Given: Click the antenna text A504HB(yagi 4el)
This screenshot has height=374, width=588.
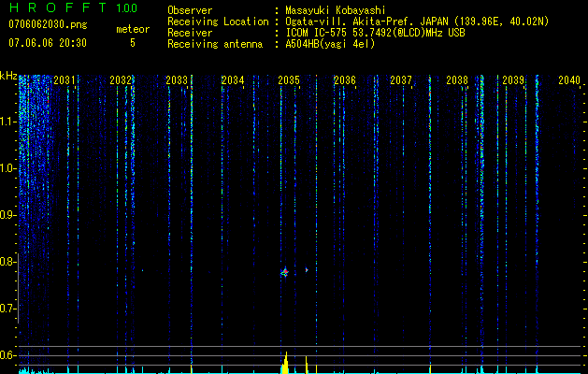Looking at the screenshot, I should [330, 44].
